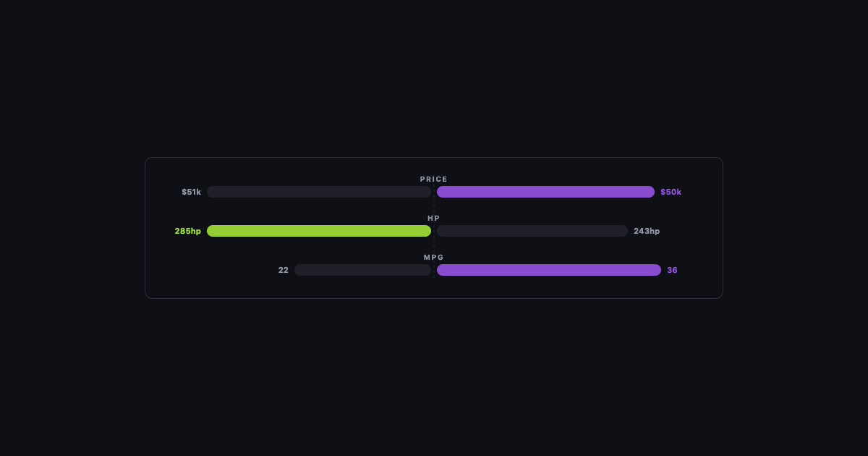Click the purple 36 MPG value
The image size is (868, 456).
click(672, 270)
